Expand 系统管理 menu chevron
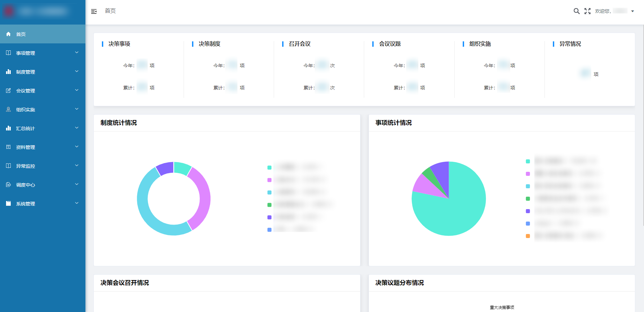Viewport: 644px width, 312px height. 77,203
